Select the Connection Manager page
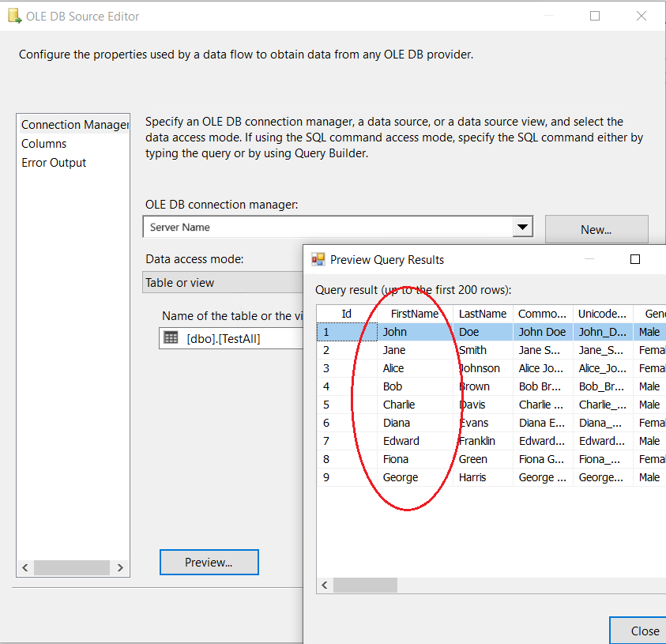The height and width of the screenshot is (644, 666). coord(73,125)
